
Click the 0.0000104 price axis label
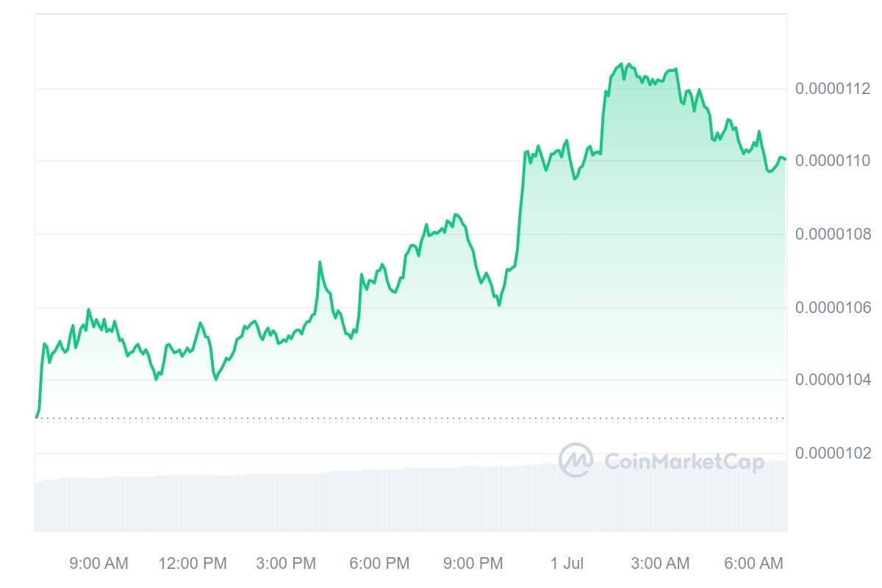click(833, 380)
